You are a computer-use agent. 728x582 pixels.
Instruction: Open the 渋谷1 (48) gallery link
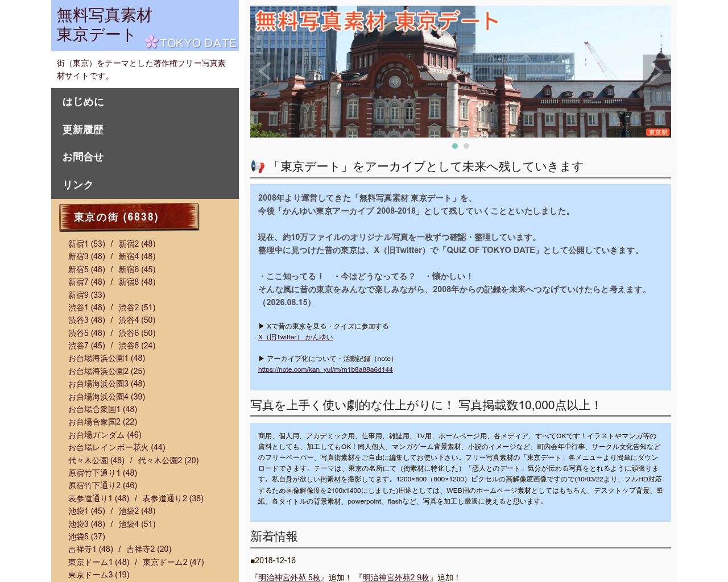(86, 307)
